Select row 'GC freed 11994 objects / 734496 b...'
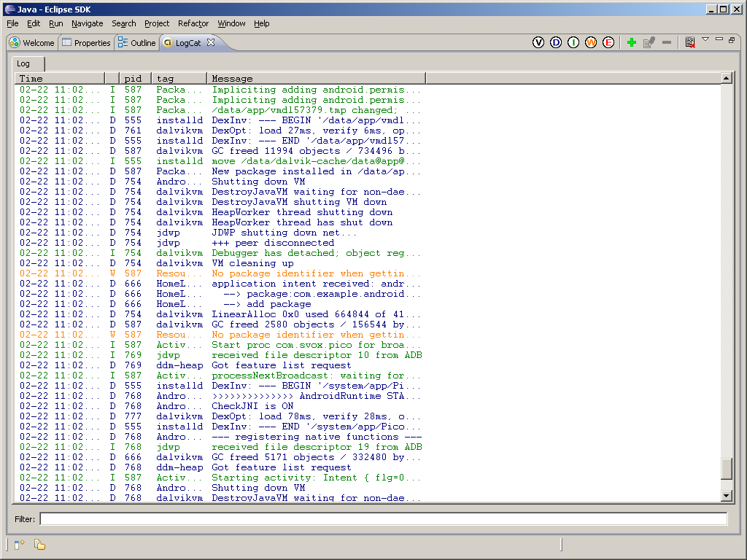The width and height of the screenshot is (747, 560). pos(367,151)
